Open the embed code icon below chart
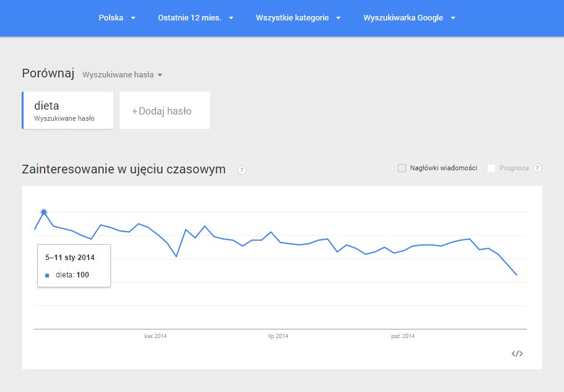This screenshot has width=564, height=392. click(x=517, y=354)
